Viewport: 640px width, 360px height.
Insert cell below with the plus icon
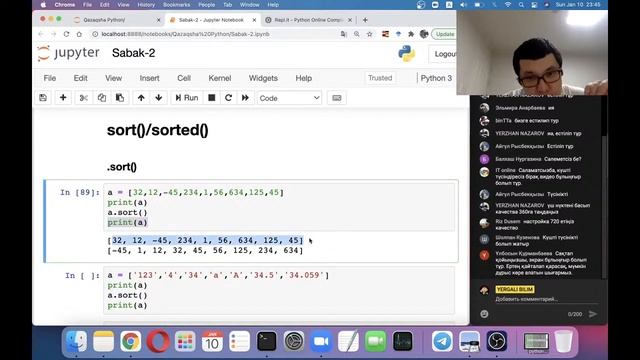click(63, 98)
